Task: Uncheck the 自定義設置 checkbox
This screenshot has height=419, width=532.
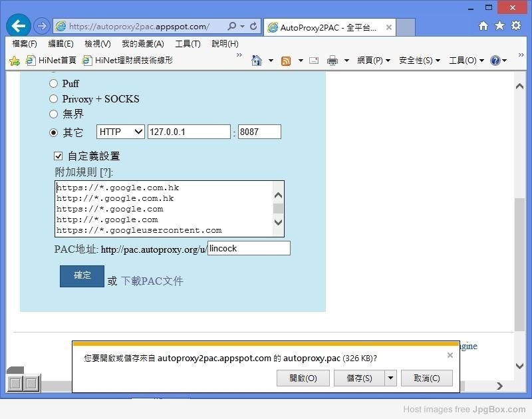Action: point(59,156)
